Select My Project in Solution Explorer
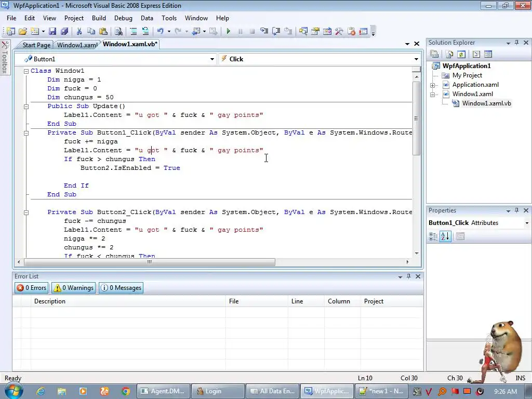This screenshot has height=399, width=532. pyautogui.click(x=467, y=75)
